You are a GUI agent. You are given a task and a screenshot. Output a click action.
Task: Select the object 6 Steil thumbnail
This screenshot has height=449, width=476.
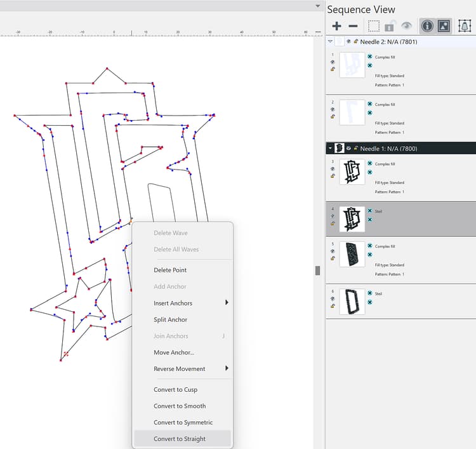click(352, 302)
